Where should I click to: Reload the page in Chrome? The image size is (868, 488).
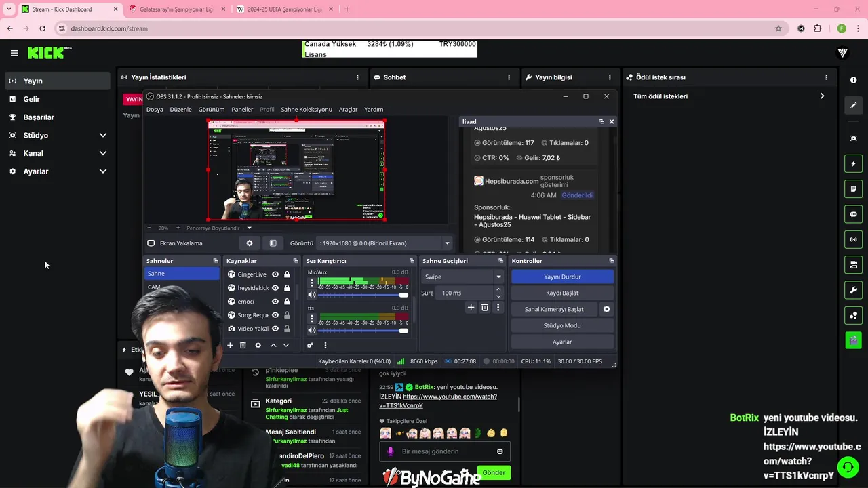(x=42, y=28)
